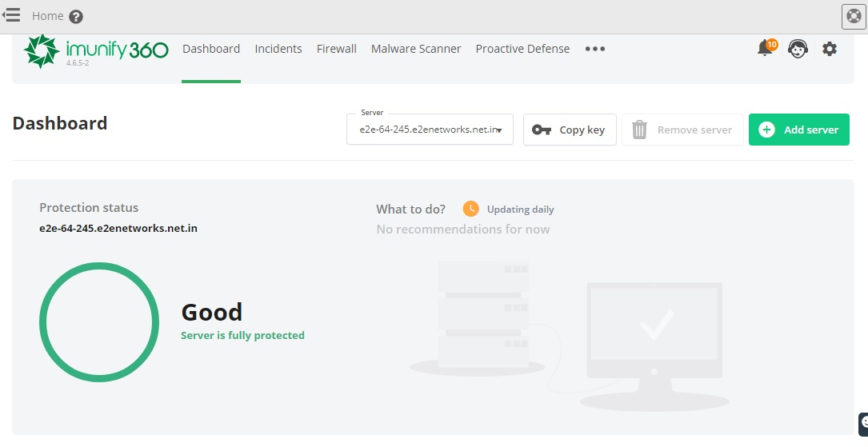The image size is (868, 447).
Task: Show more navigation via three dots
Action: [x=595, y=49]
